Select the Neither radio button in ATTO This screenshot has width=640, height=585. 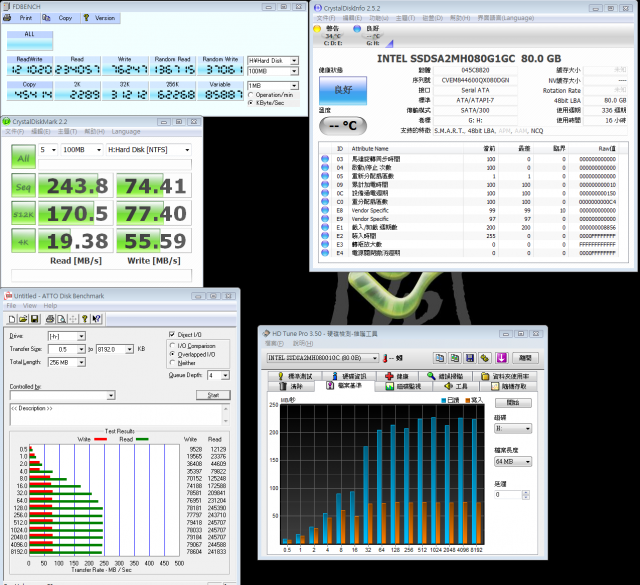click(x=172, y=363)
